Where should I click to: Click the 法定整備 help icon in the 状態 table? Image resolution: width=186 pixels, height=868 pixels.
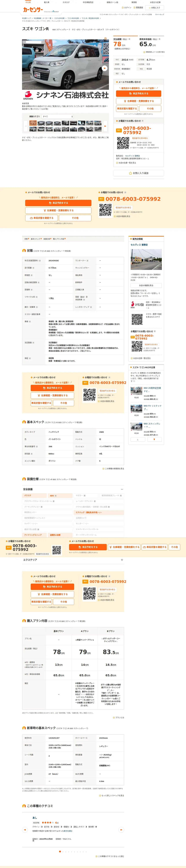(33, 343)
